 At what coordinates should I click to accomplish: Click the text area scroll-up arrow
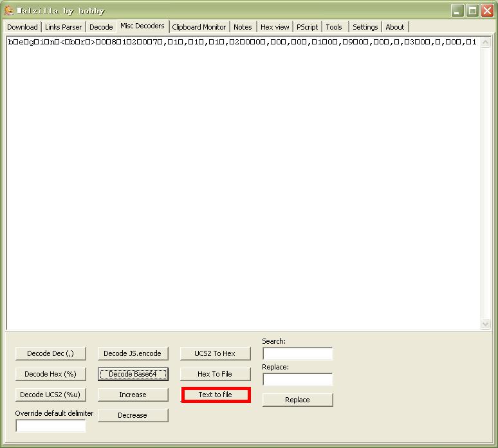(485, 42)
